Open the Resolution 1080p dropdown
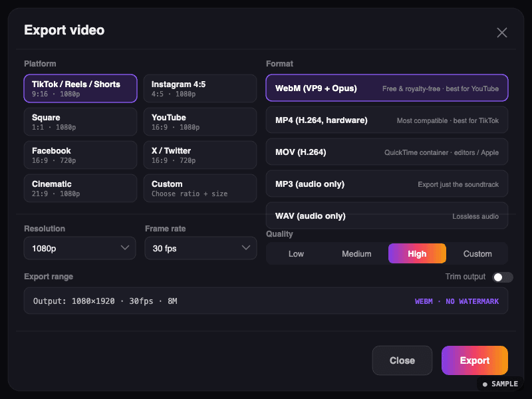 (80, 248)
